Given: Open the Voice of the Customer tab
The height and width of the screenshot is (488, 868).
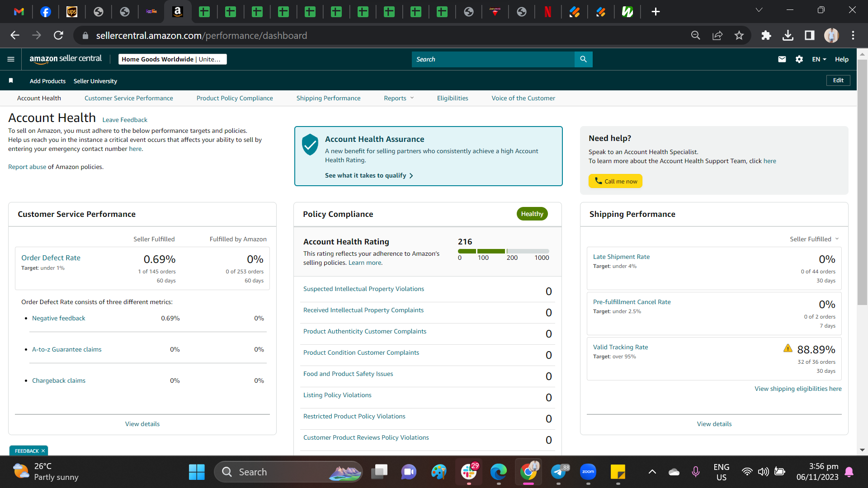Looking at the screenshot, I should 523,98.
